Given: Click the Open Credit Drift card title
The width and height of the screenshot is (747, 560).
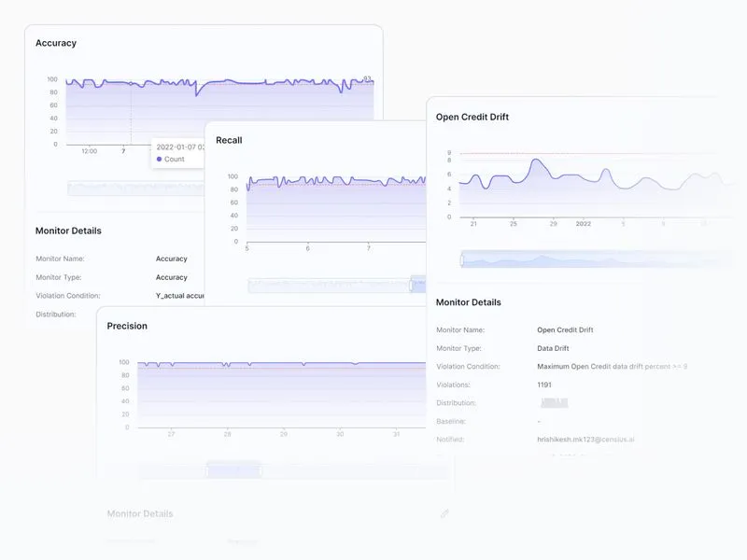Looking at the screenshot, I should [472, 117].
